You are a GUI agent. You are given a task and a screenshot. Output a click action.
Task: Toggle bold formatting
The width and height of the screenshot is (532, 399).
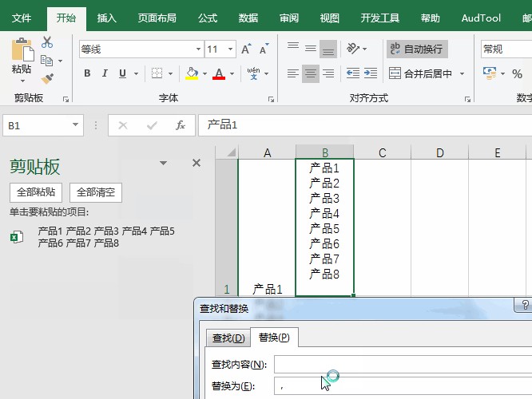coord(87,73)
